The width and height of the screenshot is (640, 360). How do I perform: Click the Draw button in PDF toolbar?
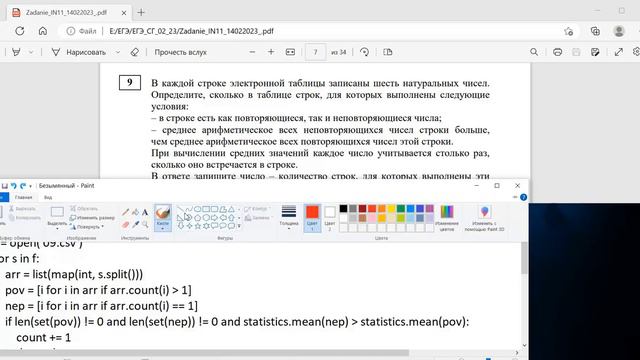(x=80, y=52)
